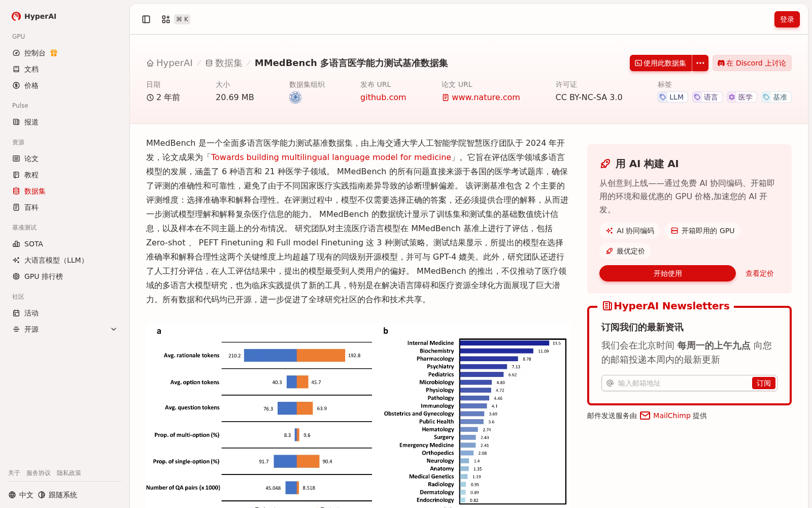Open the three-dots more options menu
The height and width of the screenshot is (508, 812).
(x=700, y=63)
